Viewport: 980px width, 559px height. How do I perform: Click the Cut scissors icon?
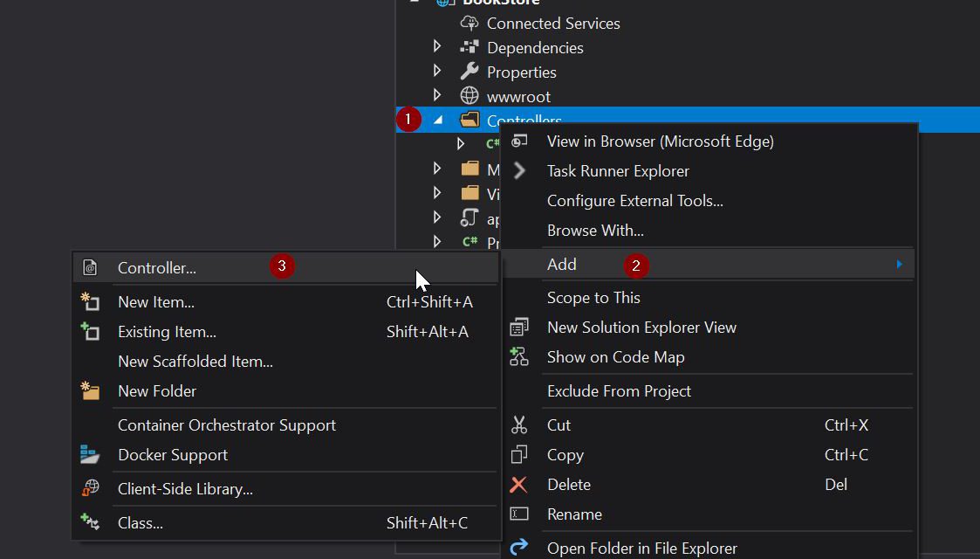tap(519, 425)
